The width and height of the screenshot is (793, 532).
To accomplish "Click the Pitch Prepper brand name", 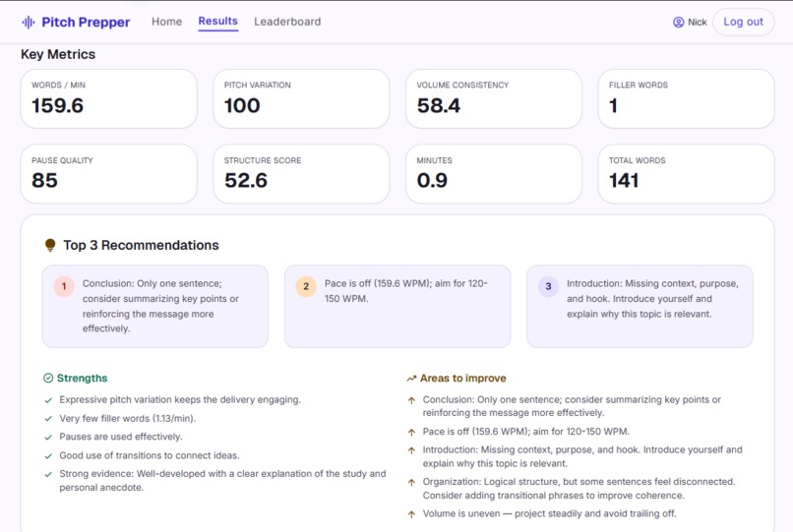I will click(x=86, y=23).
